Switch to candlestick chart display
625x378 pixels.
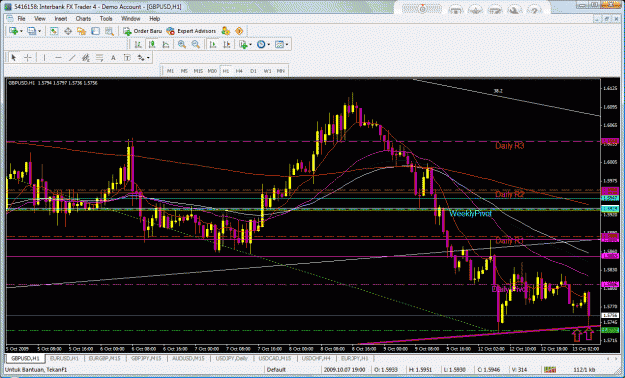[x=152, y=45]
